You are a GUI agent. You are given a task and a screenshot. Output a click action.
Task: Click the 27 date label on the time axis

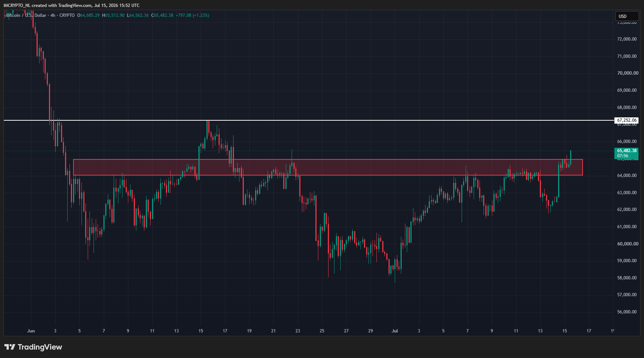(346, 331)
